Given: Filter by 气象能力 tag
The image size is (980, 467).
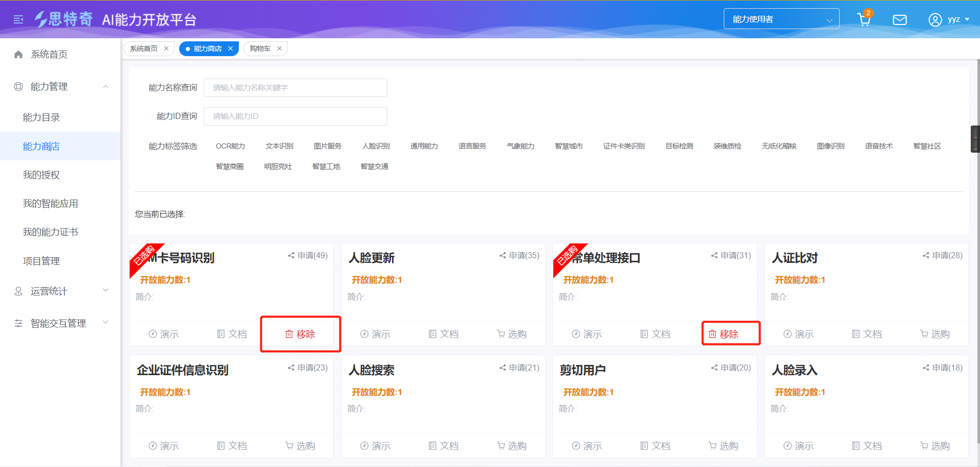Looking at the screenshot, I should click(521, 146).
